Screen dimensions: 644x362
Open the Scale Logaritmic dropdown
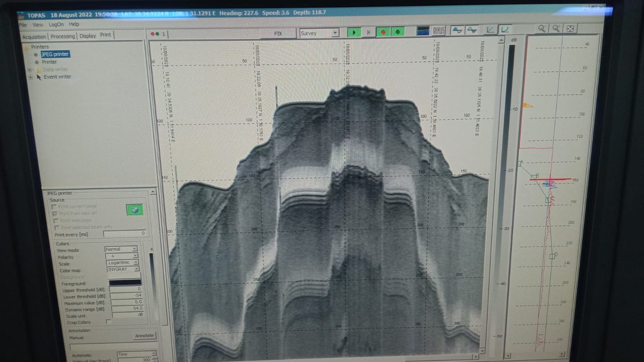point(122,263)
